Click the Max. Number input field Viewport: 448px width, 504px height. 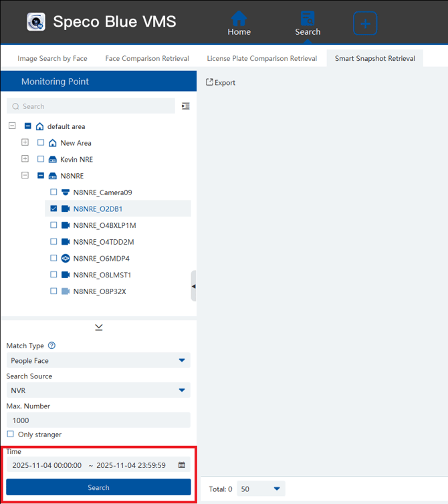98,420
